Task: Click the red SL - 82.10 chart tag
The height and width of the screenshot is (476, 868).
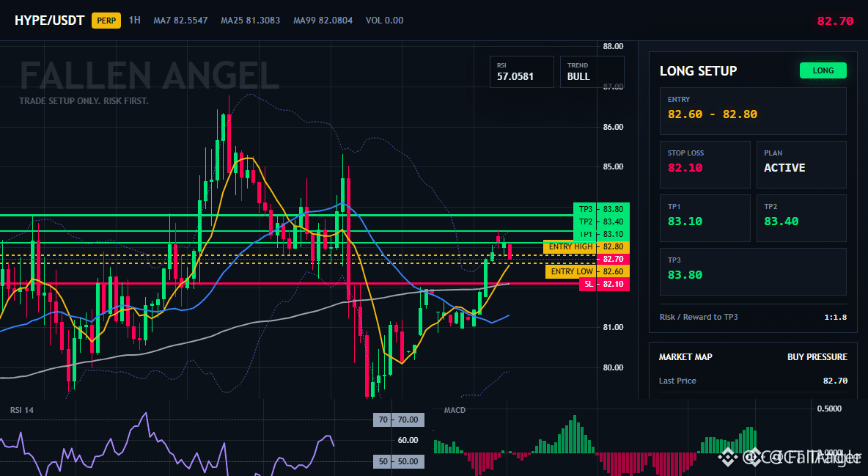Action: 604,284
